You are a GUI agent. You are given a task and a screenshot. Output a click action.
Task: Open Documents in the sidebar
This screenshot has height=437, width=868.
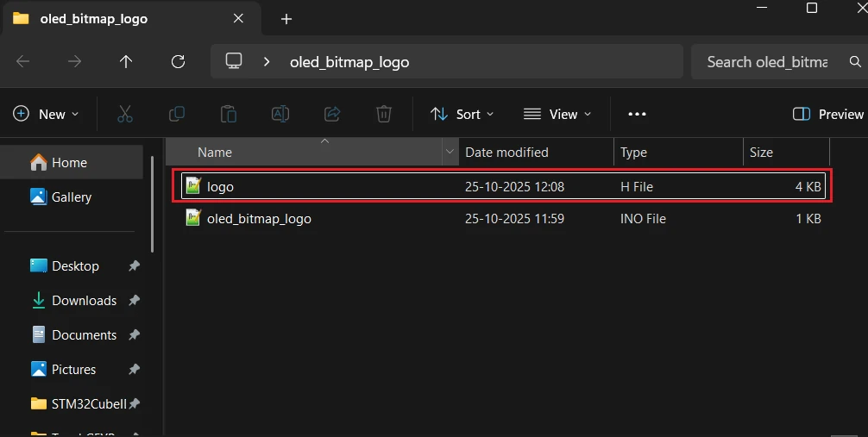pos(84,335)
